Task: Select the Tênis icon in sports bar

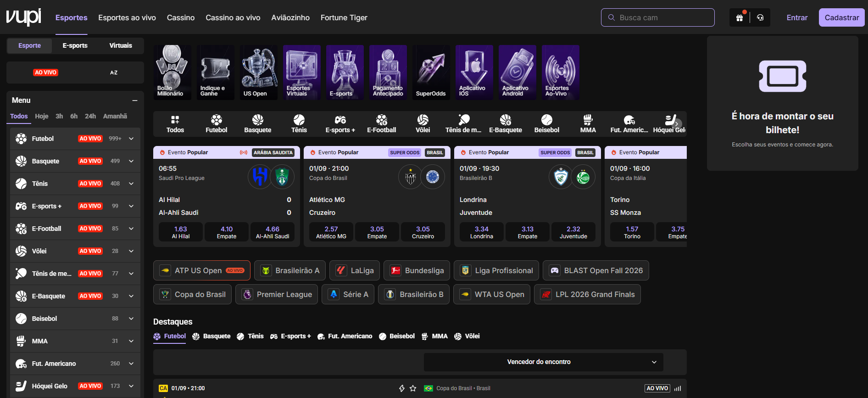Action: (x=299, y=120)
